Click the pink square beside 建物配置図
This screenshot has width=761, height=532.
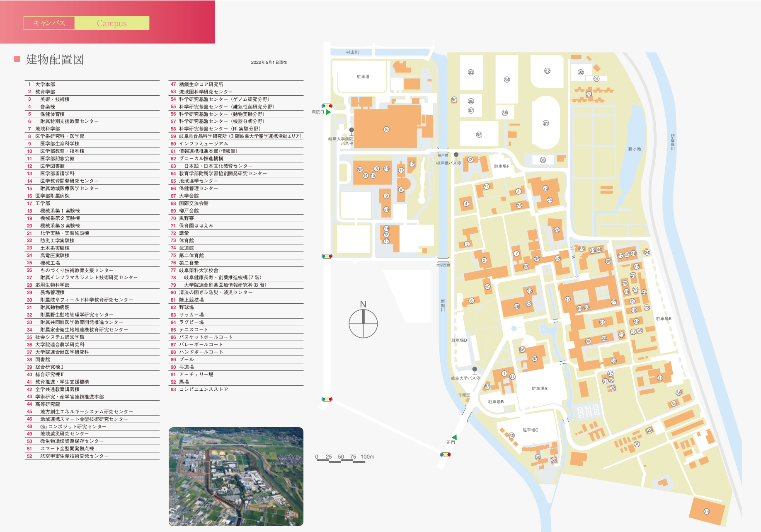(x=17, y=59)
